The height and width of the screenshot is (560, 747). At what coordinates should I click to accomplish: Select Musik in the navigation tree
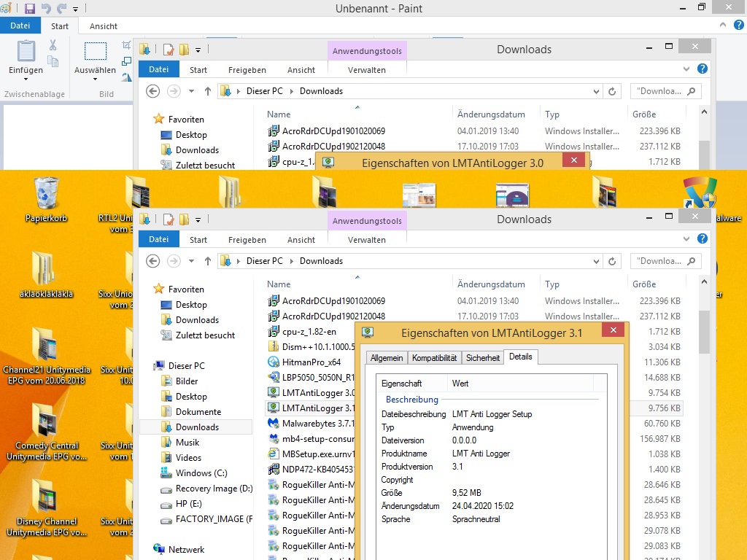pyautogui.click(x=187, y=443)
